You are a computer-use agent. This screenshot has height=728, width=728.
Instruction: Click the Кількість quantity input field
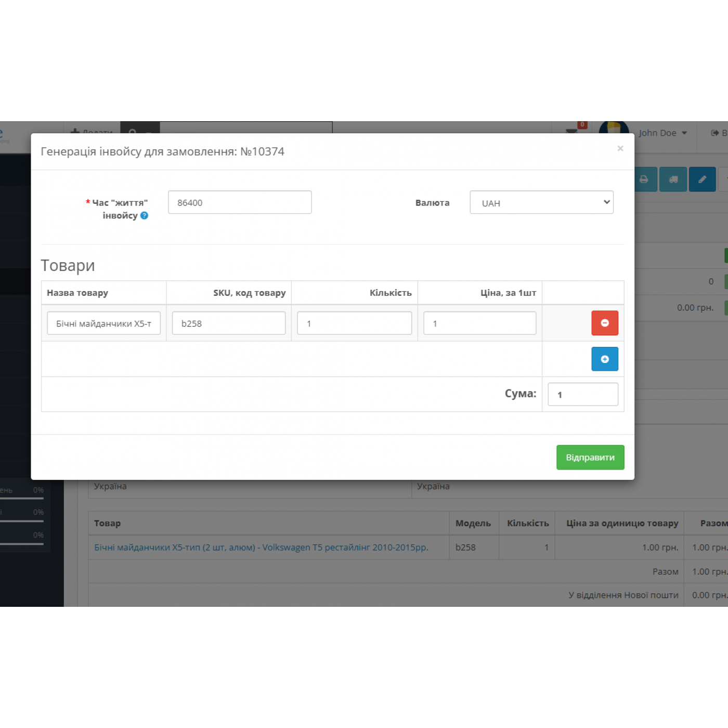click(x=354, y=323)
